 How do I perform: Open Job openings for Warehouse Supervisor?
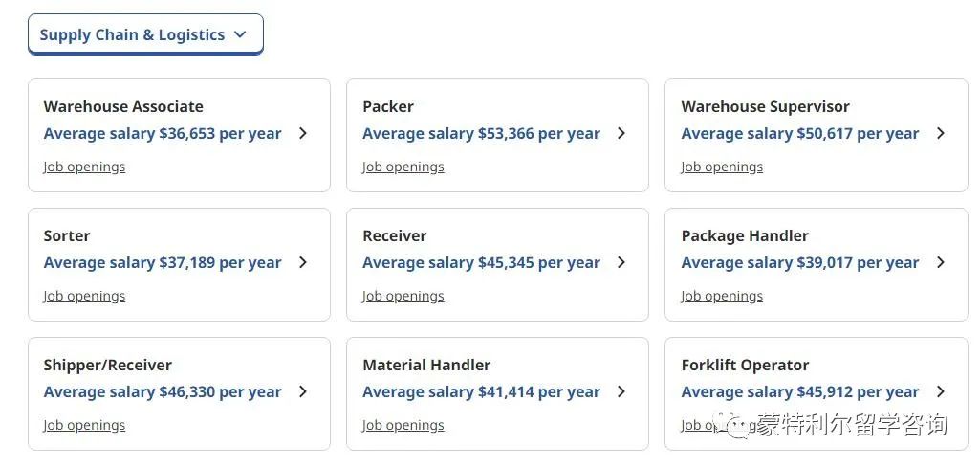pos(722,167)
